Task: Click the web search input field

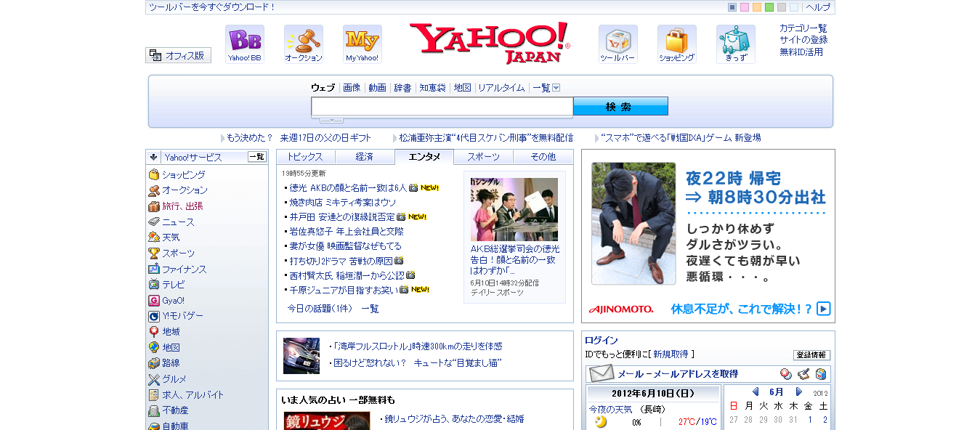Action: [x=442, y=107]
